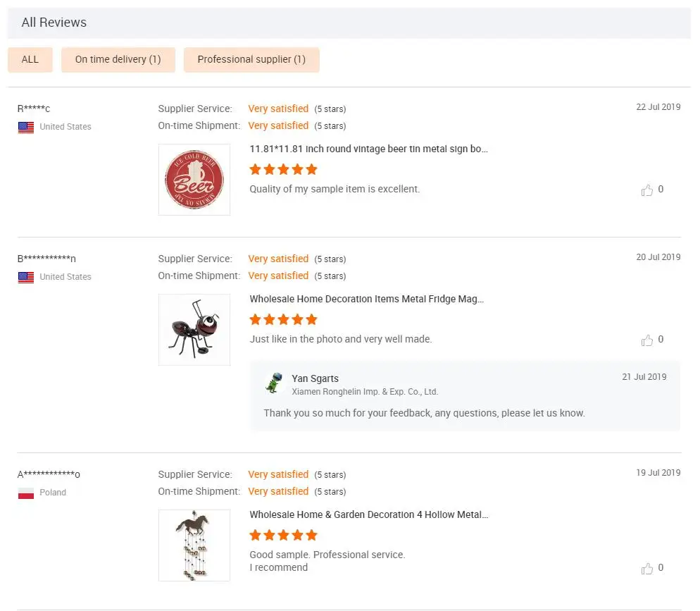Open the horse wind chime thumbnail
The height and width of the screenshot is (611, 700).
tap(194, 545)
